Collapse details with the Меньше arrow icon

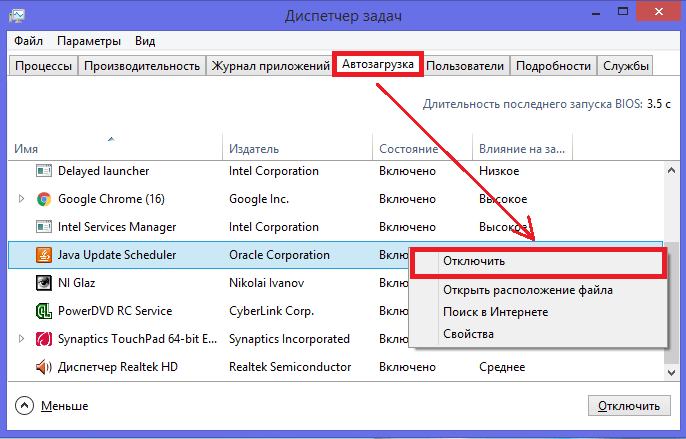pyautogui.click(x=24, y=406)
